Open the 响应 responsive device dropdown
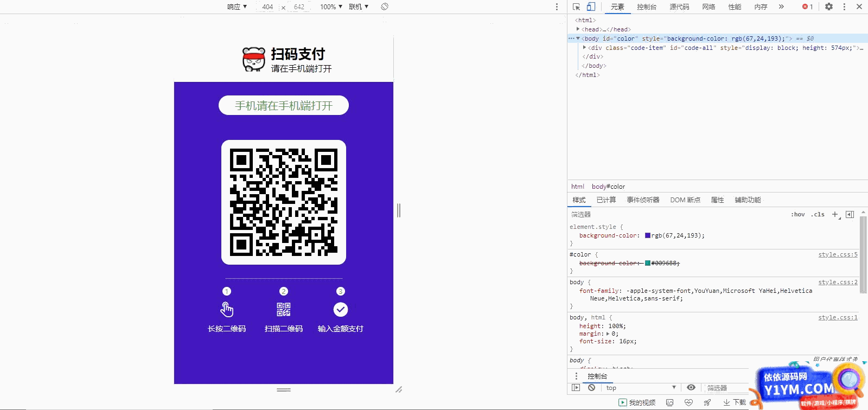Screen dimensions: 868x410 pyautogui.click(x=237, y=7)
